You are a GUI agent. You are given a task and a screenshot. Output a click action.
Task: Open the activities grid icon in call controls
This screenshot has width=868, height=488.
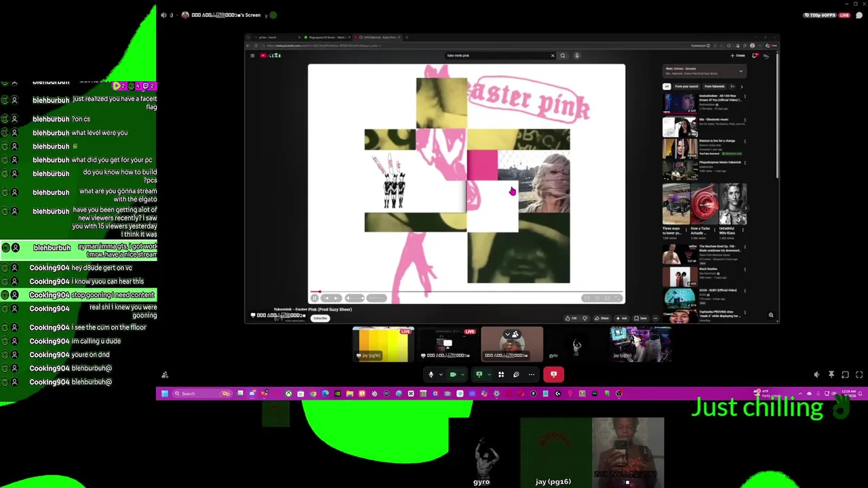click(x=501, y=374)
